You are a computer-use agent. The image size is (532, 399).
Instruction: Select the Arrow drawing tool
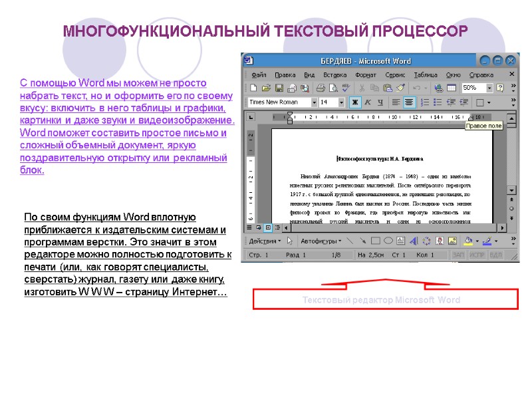pyautogui.click(x=362, y=241)
